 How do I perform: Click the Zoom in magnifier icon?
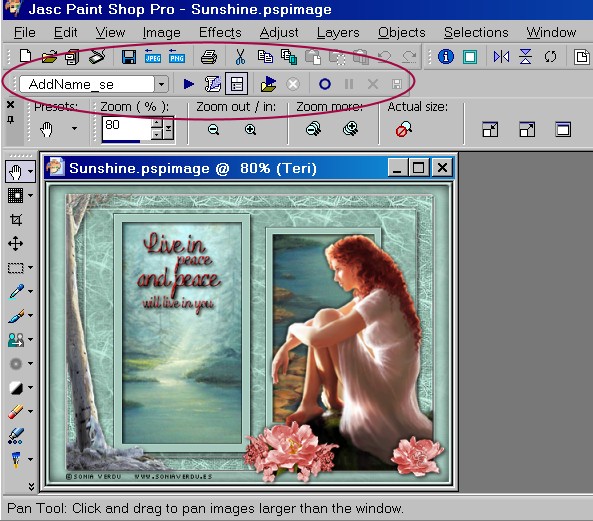(x=250, y=130)
